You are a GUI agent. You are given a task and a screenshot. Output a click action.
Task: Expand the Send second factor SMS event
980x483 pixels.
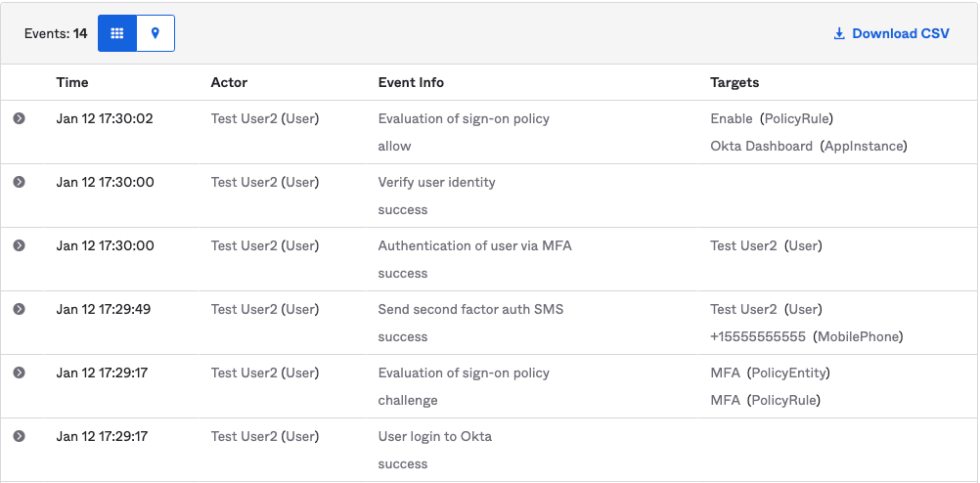pos(19,309)
